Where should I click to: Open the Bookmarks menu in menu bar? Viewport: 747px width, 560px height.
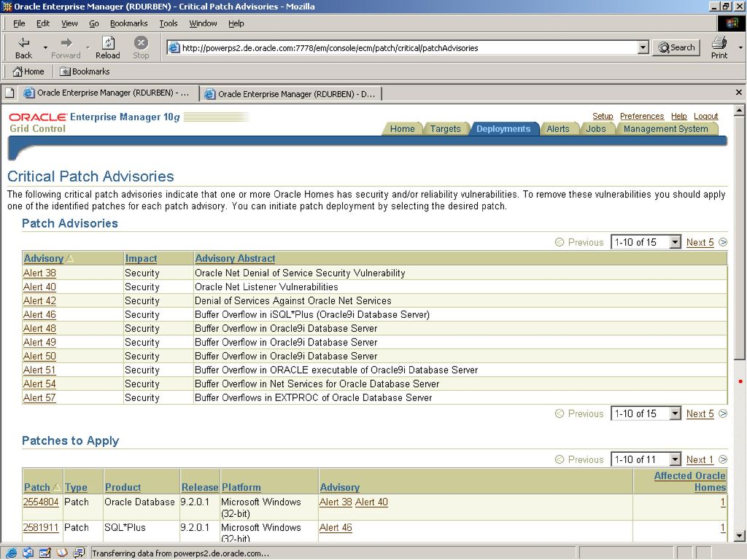click(128, 23)
